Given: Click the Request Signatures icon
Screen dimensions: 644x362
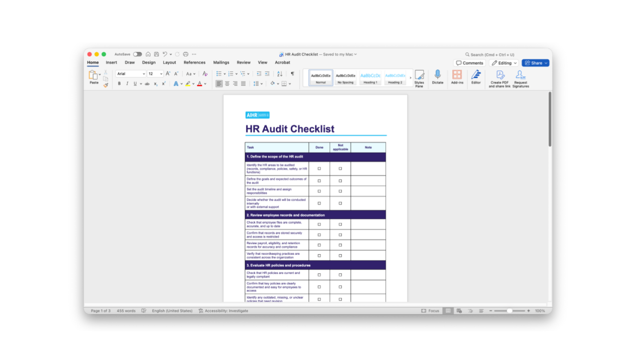Looking at the screenshot, I should pos(521,75).
